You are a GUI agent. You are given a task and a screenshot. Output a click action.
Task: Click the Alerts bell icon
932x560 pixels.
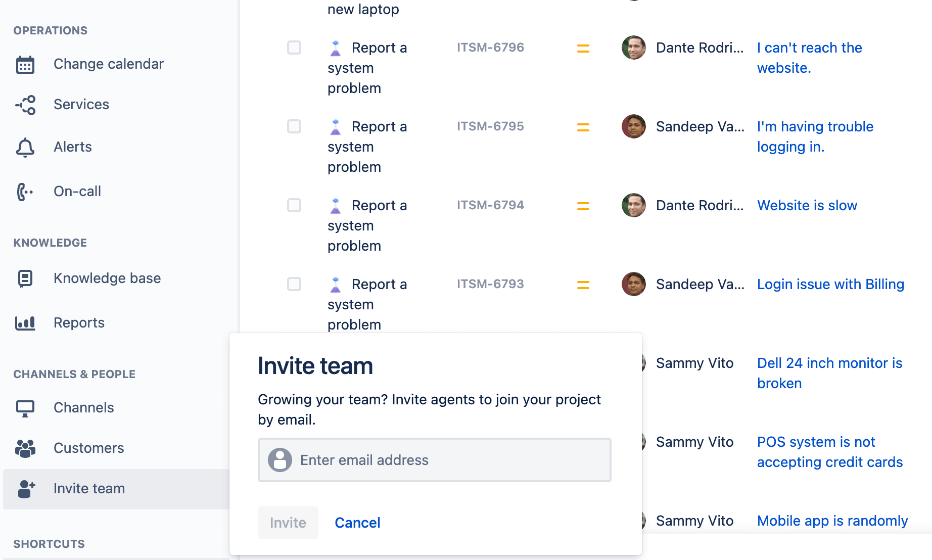pyautogui.click(x=25, y=147)
